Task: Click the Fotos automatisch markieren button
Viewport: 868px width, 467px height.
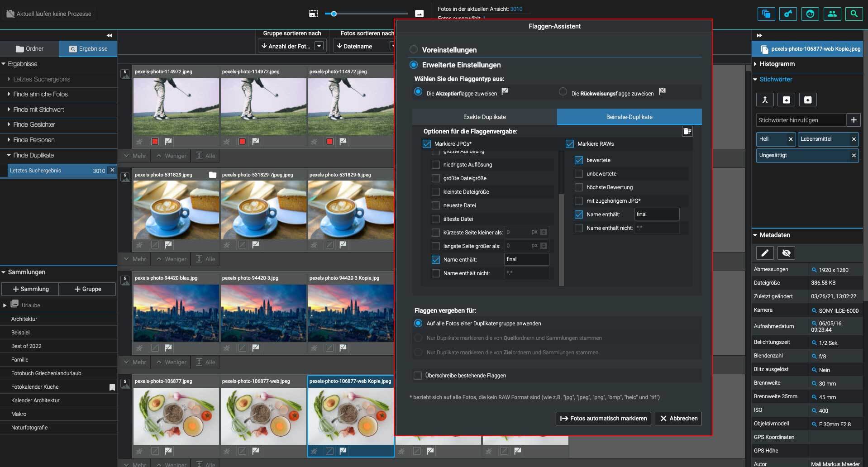Action: point(603,419)
